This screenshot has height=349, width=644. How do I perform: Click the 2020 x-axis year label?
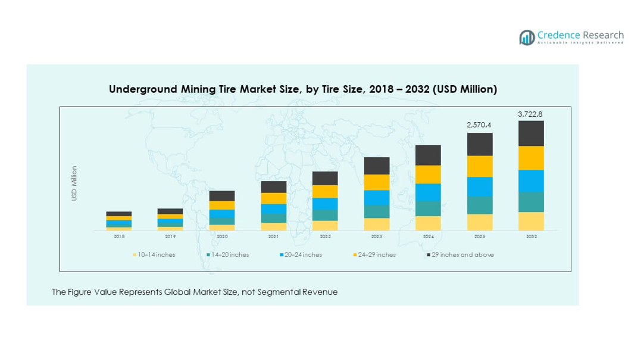pyautogui.click(x=222, y=236)
